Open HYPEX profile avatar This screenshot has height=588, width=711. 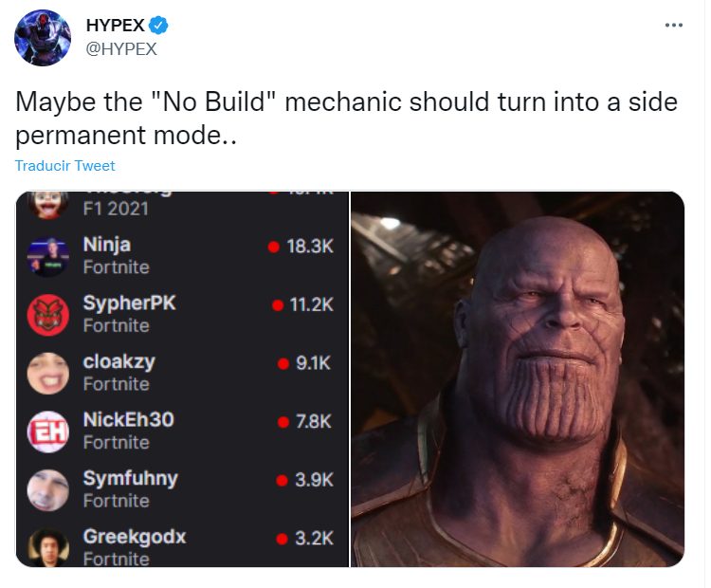coord(43,38)
